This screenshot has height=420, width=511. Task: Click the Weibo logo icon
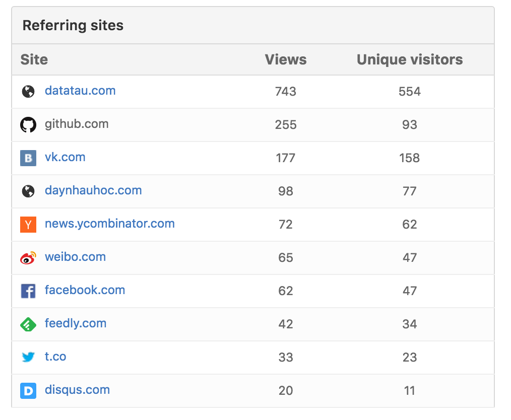28,257
